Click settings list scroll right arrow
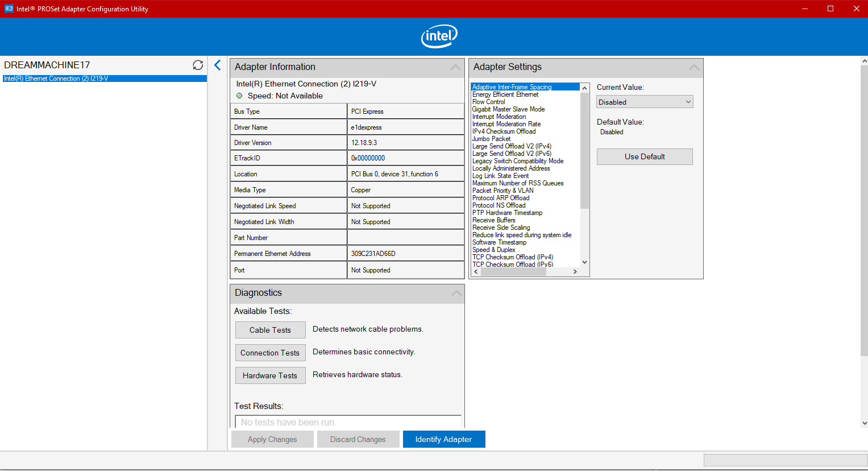 pos(575,272)
